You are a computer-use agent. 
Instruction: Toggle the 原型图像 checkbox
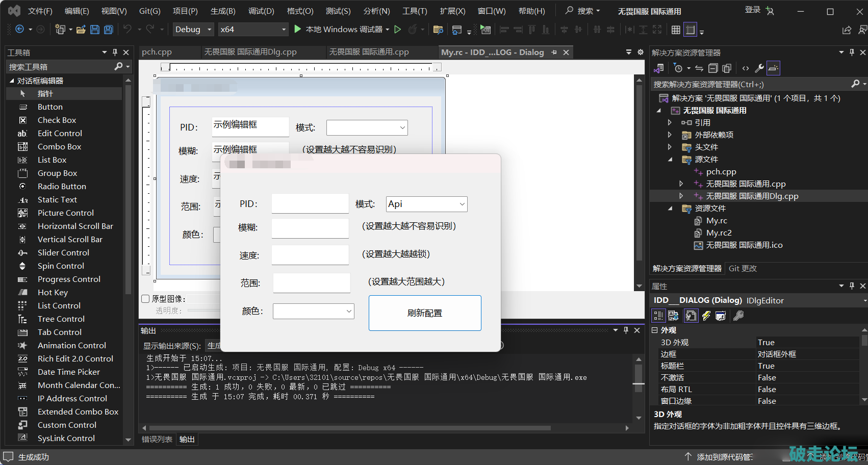coord(146,299)
